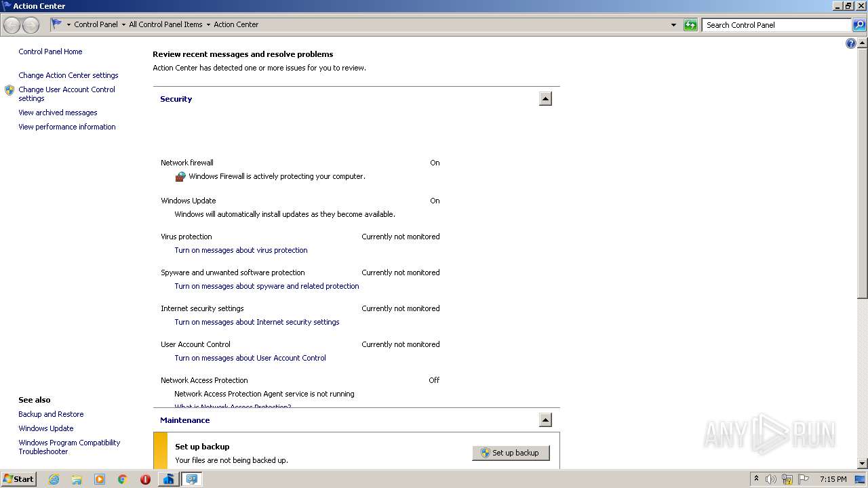Collapse the Security section
This screenshot has height=488, width=868.
click(545, 99)
